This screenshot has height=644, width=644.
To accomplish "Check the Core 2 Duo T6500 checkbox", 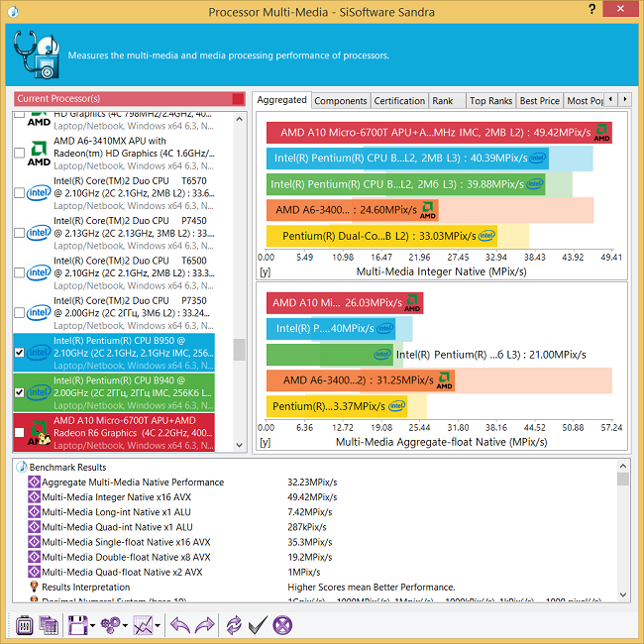I will (19, 272).
